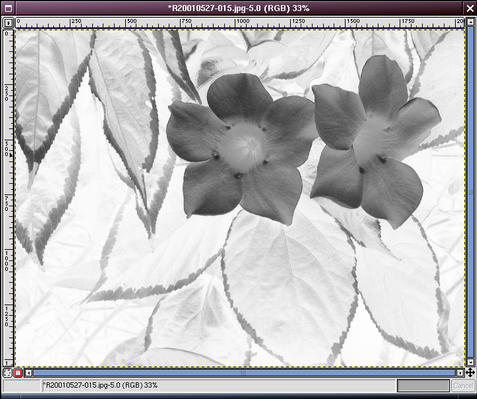The image size is (477, 399).
Task: Open the navigation cross-arrows icon
Action: [x=470, y=372]
